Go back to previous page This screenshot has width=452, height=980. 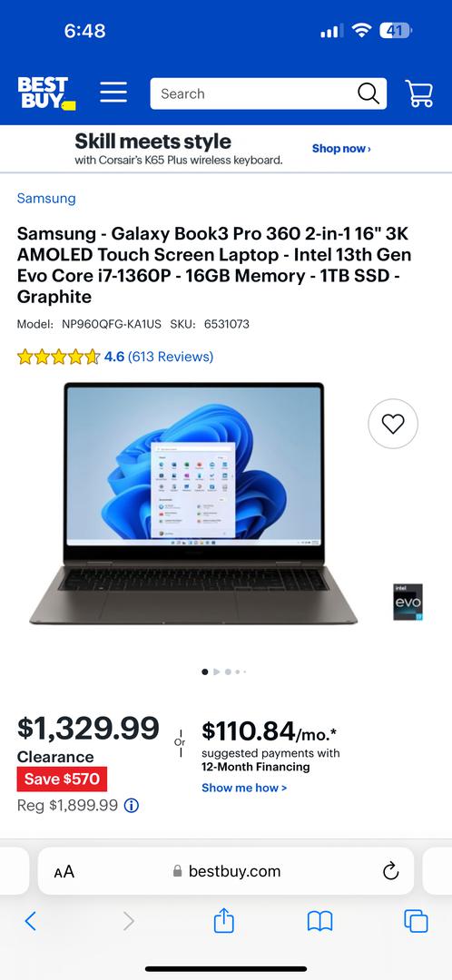[x=31, y=921]
